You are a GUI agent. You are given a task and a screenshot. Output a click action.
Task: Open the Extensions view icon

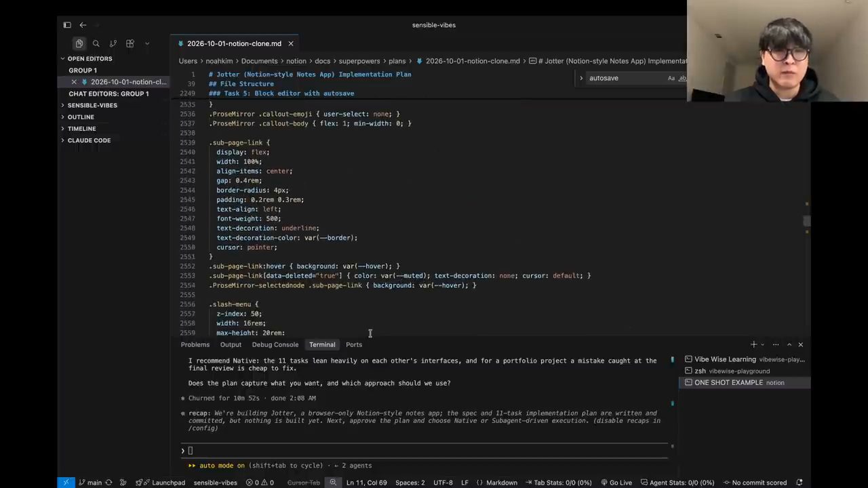[130, 43]
